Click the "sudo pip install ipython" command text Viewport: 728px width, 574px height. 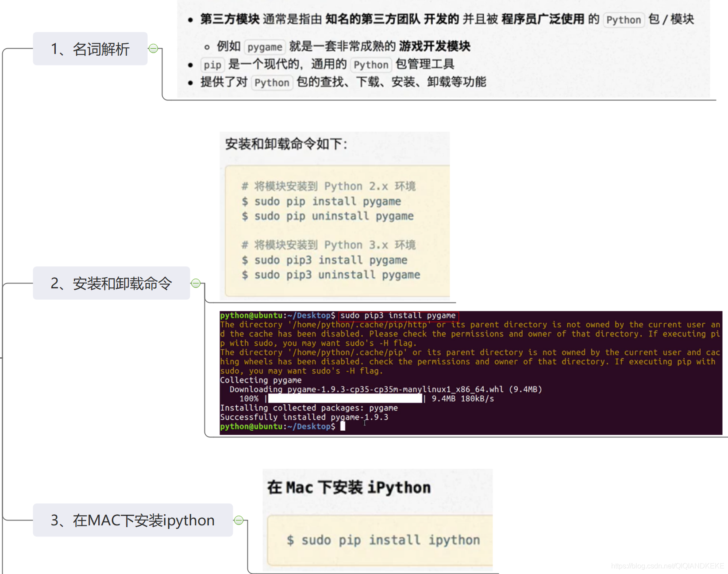(x=383, y=540)
